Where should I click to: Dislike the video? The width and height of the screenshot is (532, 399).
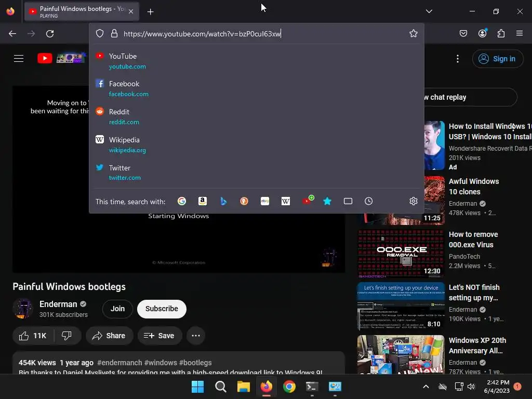click(67, 336)
